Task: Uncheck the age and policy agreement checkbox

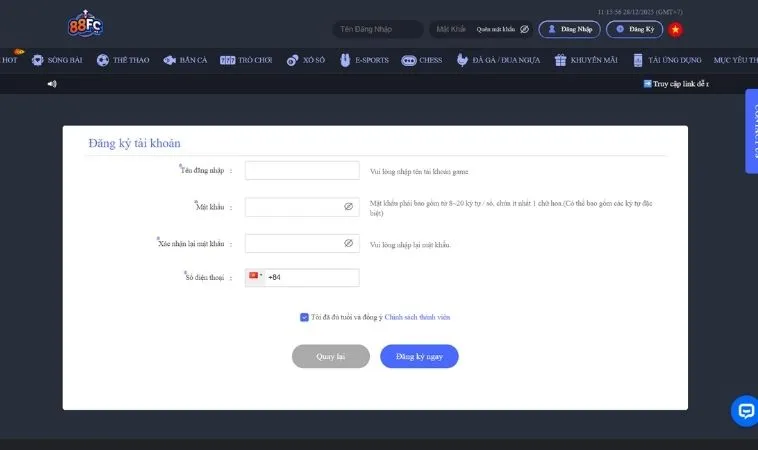Action: (x=304, y=317)
